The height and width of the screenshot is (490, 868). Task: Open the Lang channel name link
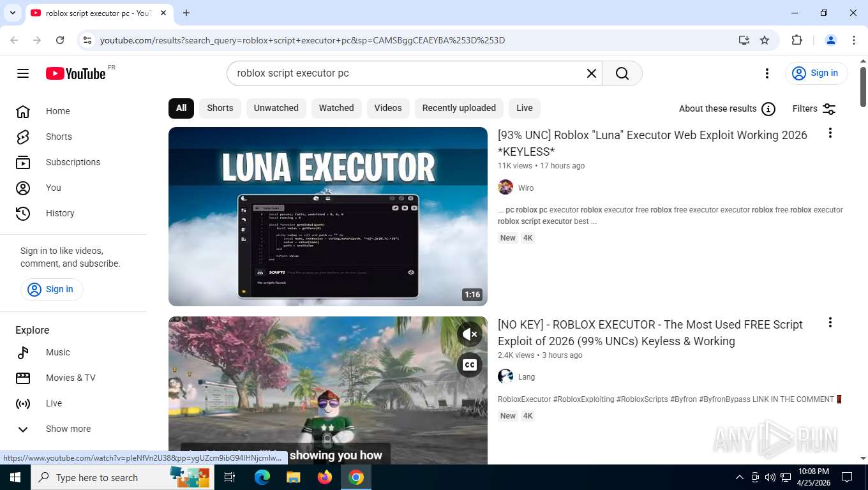point(527,377)
